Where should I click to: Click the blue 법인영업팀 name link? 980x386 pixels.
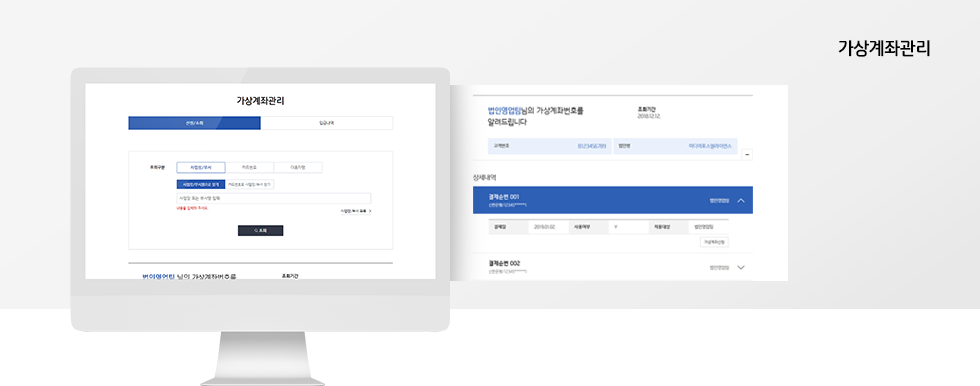click(x=504, y=111)
